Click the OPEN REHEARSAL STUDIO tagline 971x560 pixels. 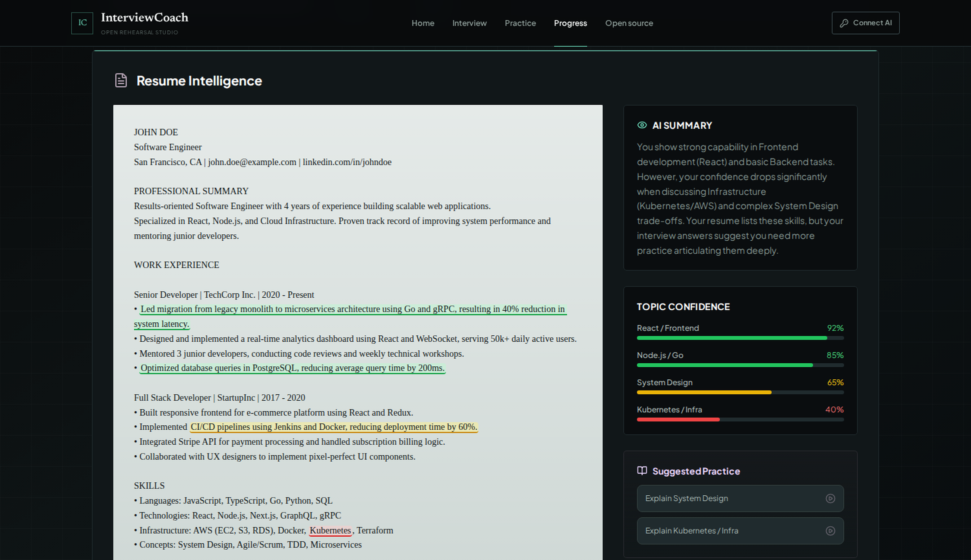pos(139,32)
